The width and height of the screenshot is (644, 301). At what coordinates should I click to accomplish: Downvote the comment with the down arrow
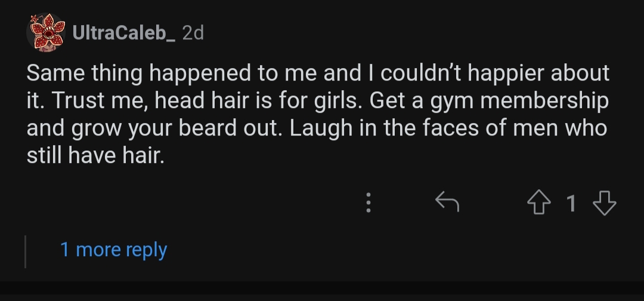pyautogui.click(x=605, y=202)
